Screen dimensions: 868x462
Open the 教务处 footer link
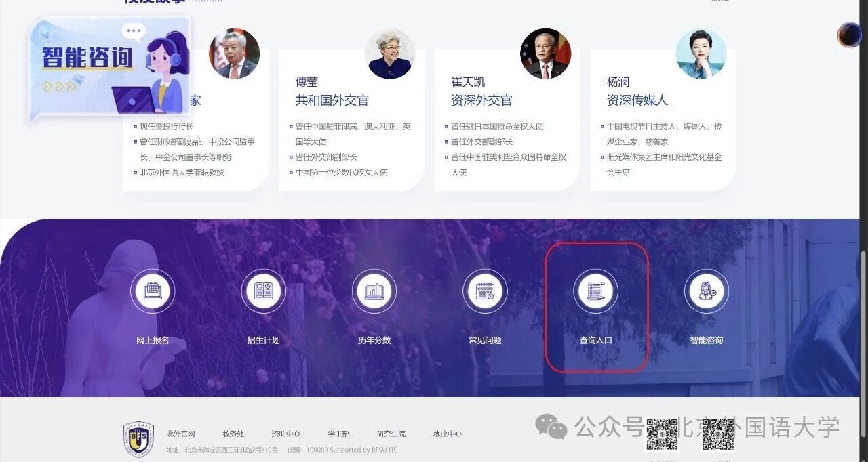coord(233,434)
